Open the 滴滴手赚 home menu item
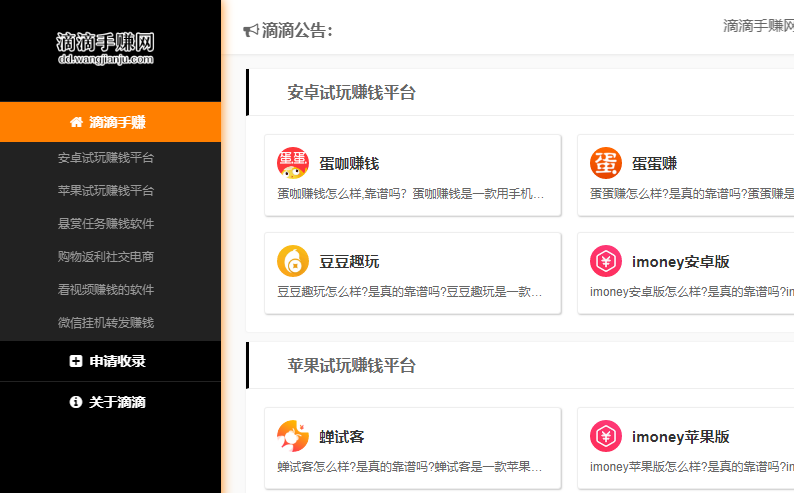 click(110, 122)
